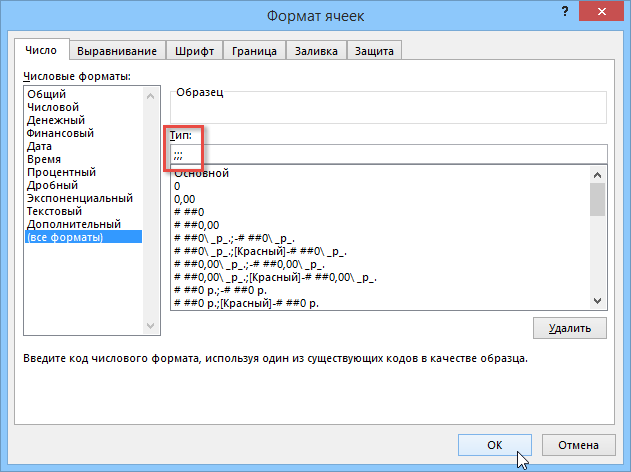Click format codes list scroll up arrow

pos(598,175)
